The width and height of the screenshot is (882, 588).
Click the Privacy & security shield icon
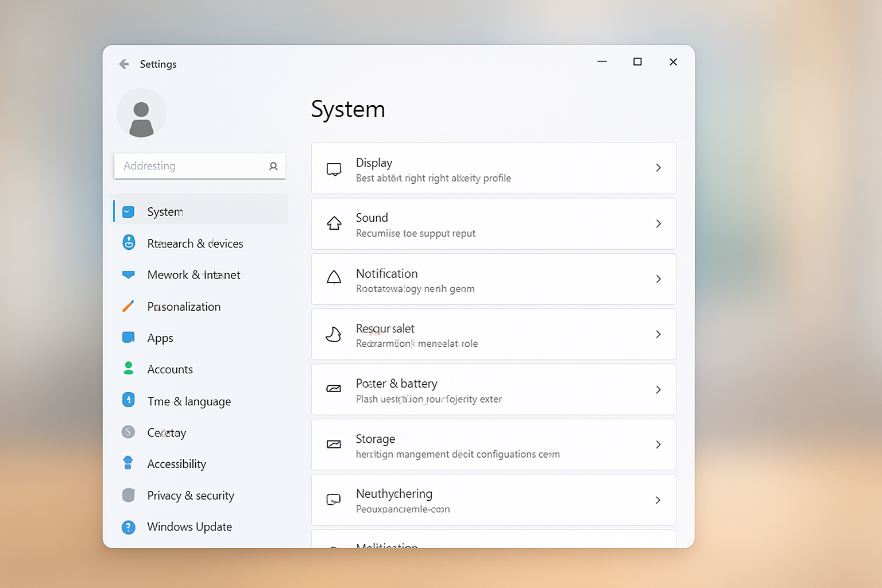point(129,495)
